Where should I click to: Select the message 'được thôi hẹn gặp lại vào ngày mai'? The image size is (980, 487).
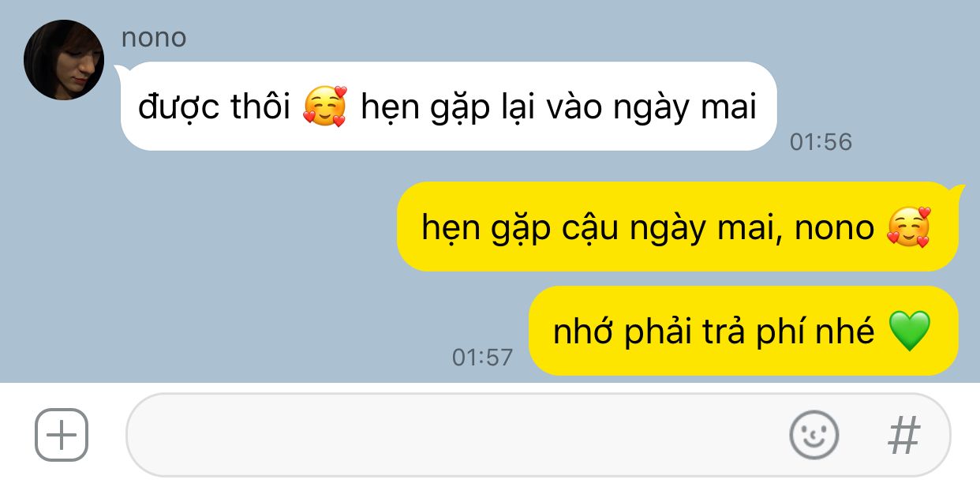(448, 107)
